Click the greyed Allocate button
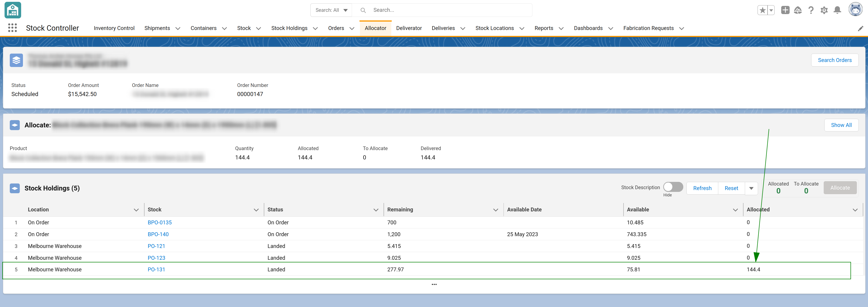868x307 pixels. click(x=840, y=188)
